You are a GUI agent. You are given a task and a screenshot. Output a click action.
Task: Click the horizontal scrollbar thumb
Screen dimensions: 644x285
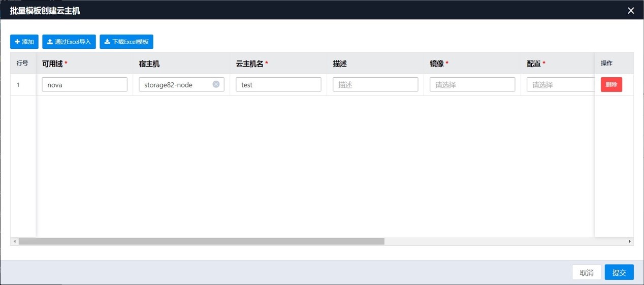(x=202, y=241)
